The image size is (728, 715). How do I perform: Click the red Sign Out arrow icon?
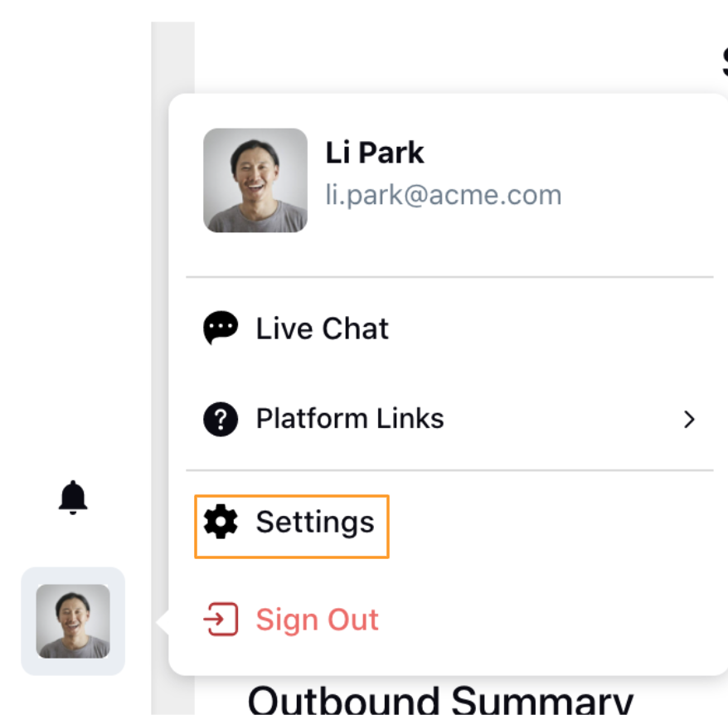pyautogui.click(x=221, y=619)
